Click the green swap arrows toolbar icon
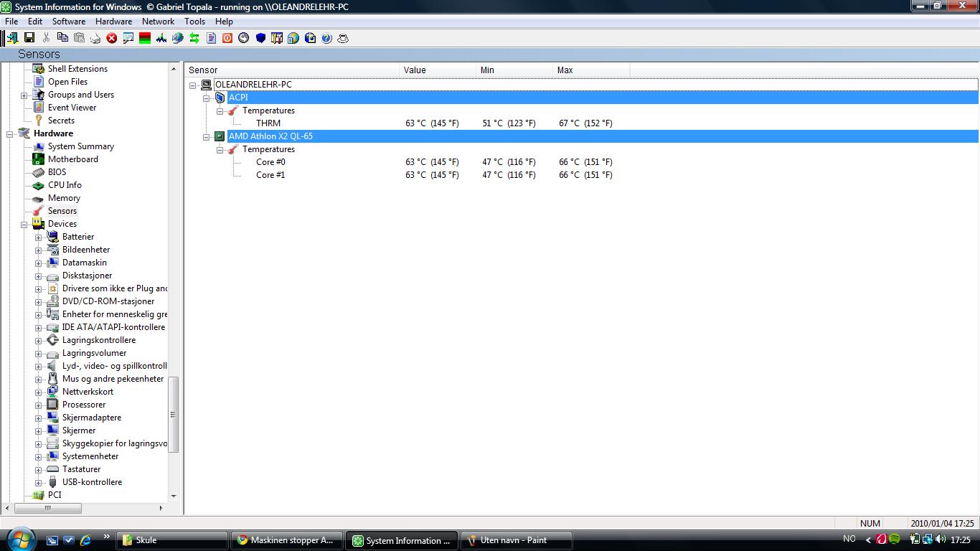Screen dimensions: 980x551 tap(194, 38)
